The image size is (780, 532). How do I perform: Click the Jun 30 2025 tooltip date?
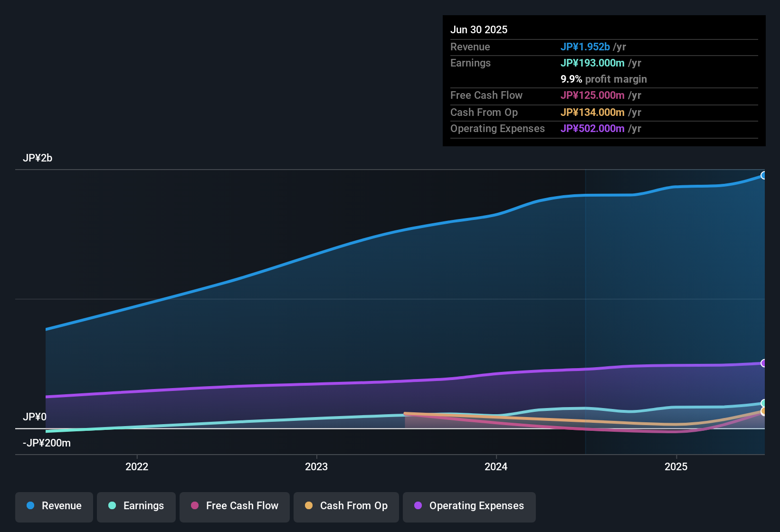[479, 29]
